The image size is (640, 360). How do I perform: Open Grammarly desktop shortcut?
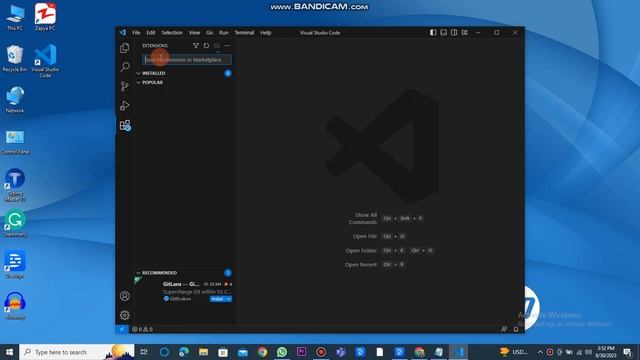(x=15, y=224)
